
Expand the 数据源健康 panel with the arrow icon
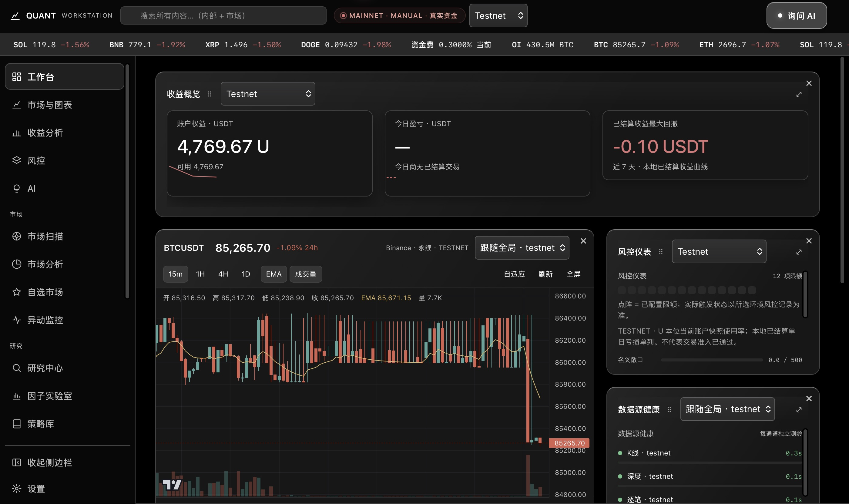pyautogui.click(x=799, y=410)
